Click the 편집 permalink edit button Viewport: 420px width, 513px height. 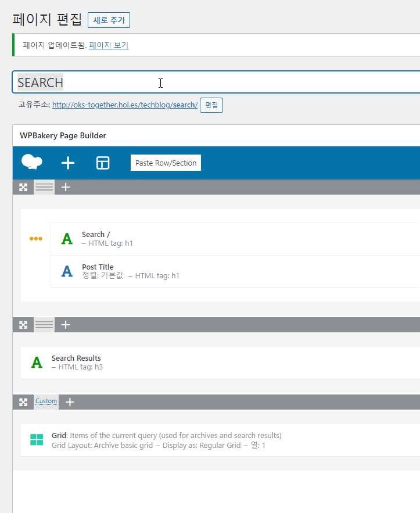(211, 105)
